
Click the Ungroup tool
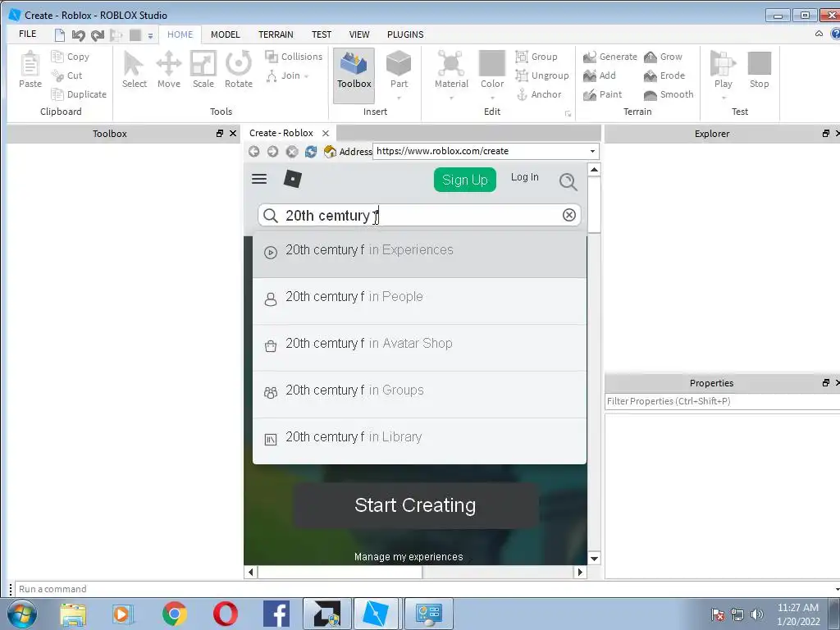point(541,75)
